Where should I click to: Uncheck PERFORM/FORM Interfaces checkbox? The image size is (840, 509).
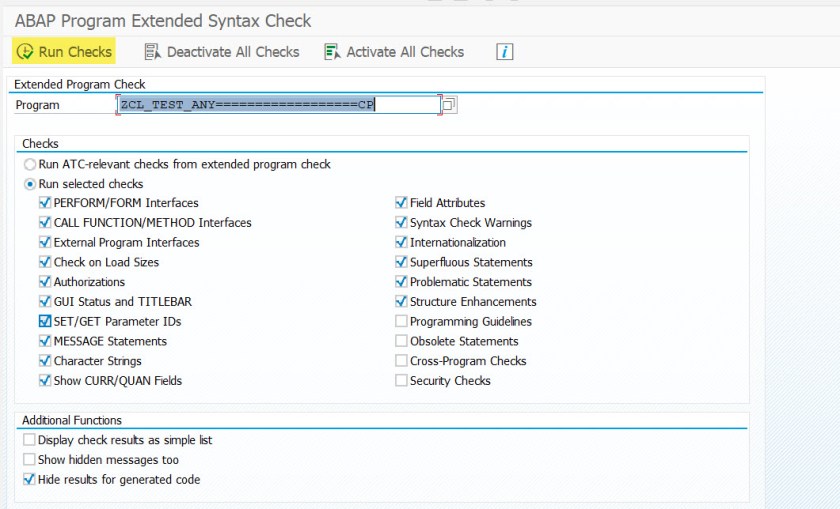coord(45,203)
